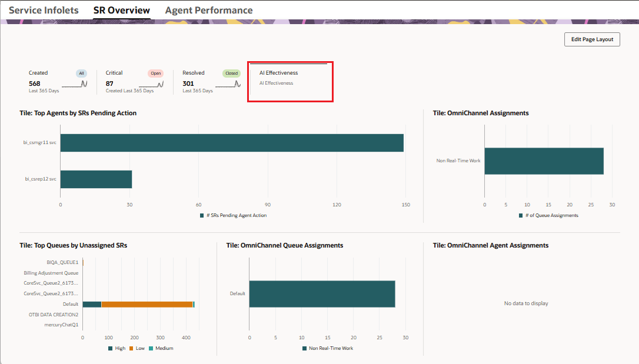
Task: Toggle the High legend swatch
Action: click(111, 348)
